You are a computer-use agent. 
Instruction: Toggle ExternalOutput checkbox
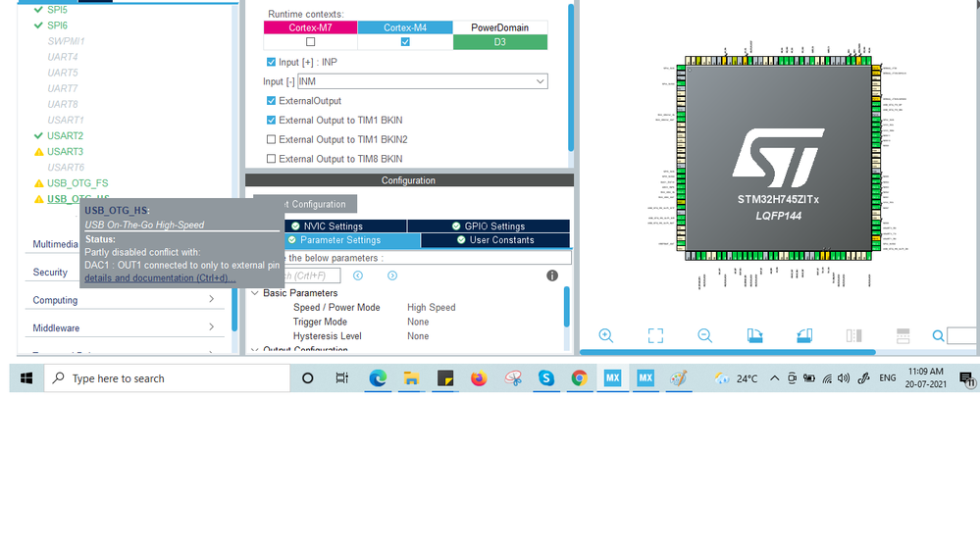point(271,101)
